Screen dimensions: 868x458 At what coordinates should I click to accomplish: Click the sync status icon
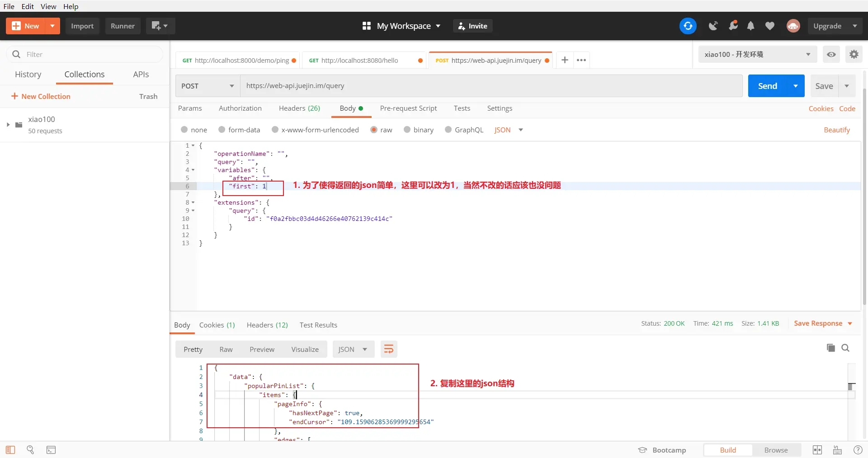[688, 26]
